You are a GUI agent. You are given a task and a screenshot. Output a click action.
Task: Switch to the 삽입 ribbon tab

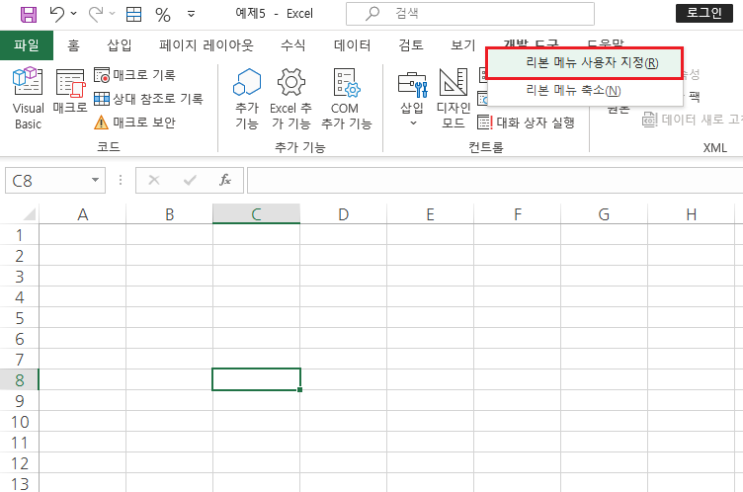coord(119,45)
